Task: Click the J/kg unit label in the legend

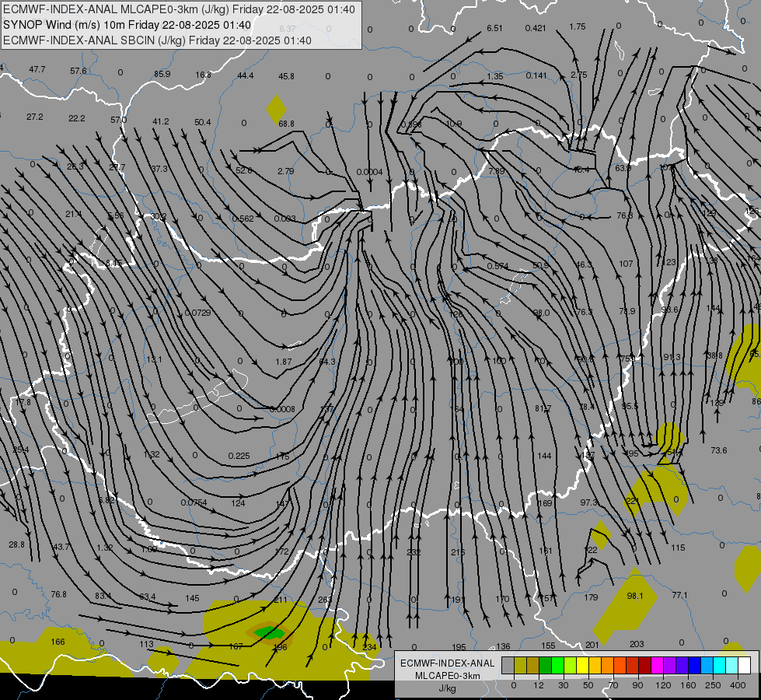Action: click(x=447, y=688)
